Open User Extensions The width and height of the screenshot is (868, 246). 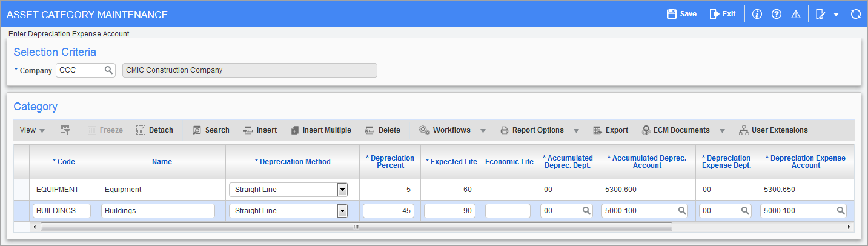[774, 130]
